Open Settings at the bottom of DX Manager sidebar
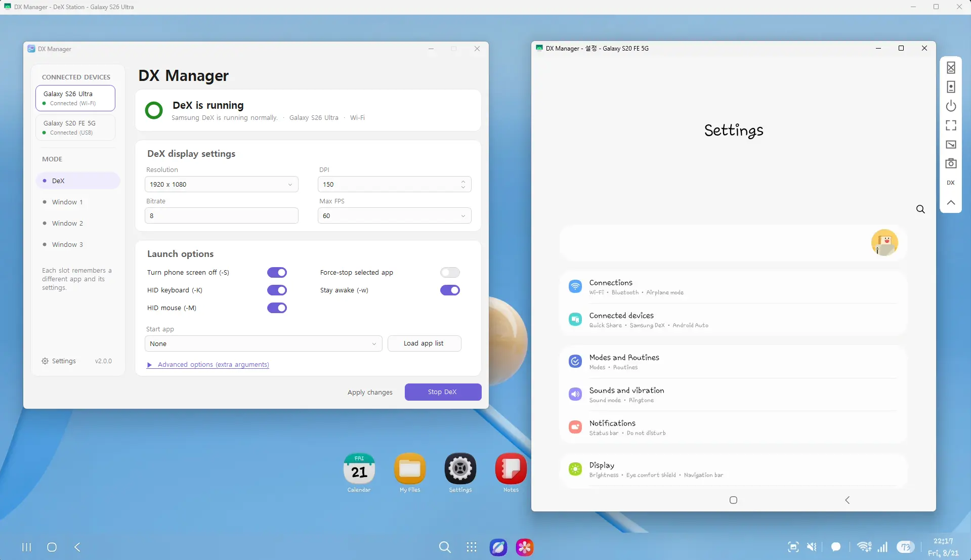The image size is (971, 560). click(59, 361)
